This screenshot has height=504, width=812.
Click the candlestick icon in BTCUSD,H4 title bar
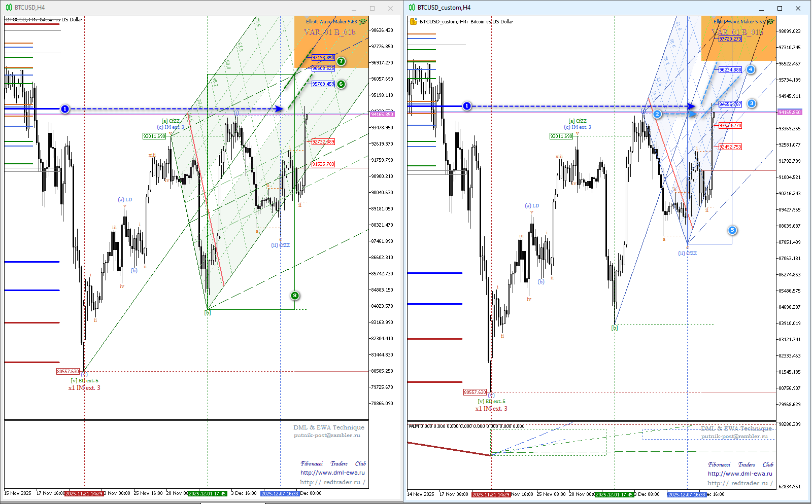click(9, 8)
